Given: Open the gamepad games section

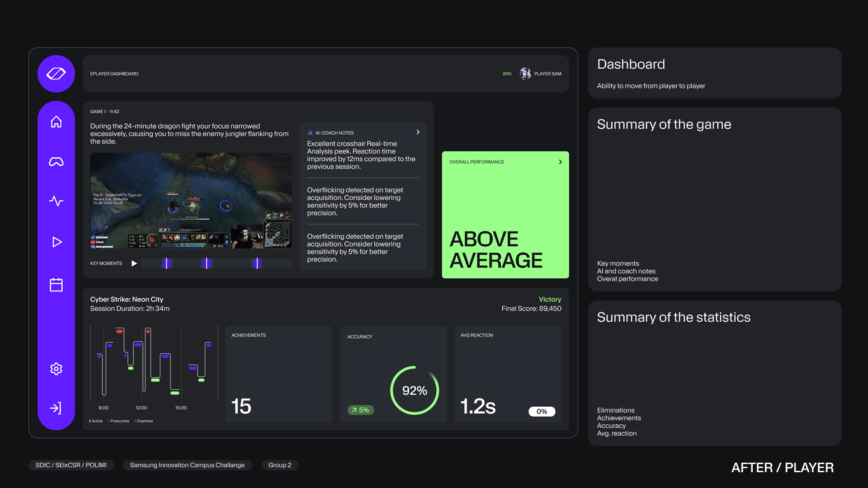Looking at the screenshot, I should click(56, 161).
